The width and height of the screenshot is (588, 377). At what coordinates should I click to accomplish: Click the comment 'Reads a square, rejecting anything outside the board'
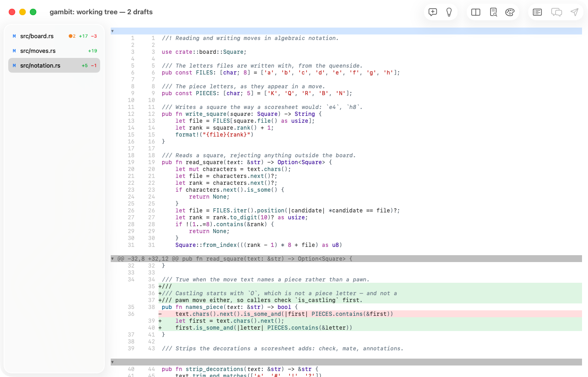[x=259, y=155]
